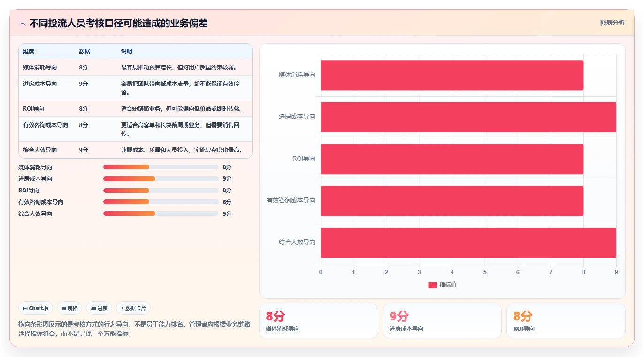Click the 媒体消耗导向 label in progress list
Viewport: 644px width, 357px height.
(35, 167)
